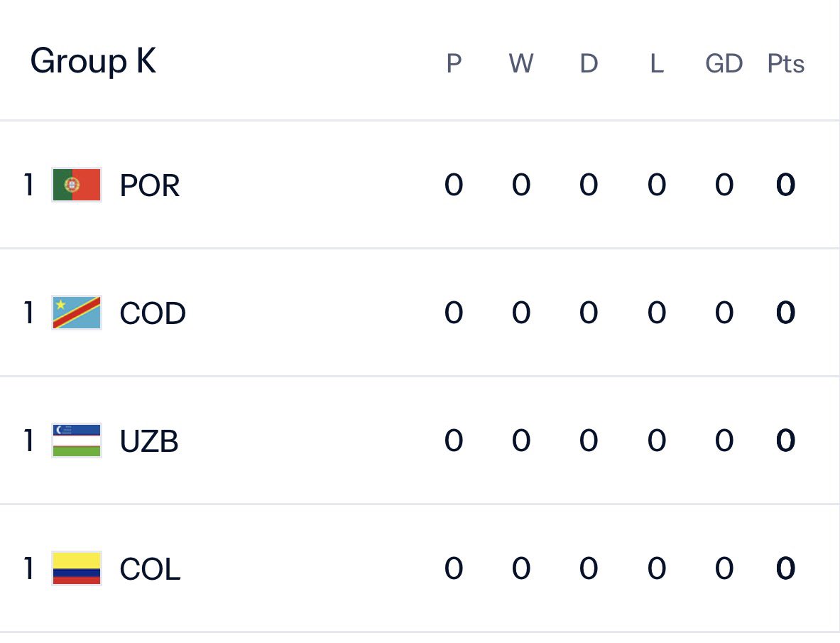Click the DR Congo flag icon
840x643 pixels.
77,313
